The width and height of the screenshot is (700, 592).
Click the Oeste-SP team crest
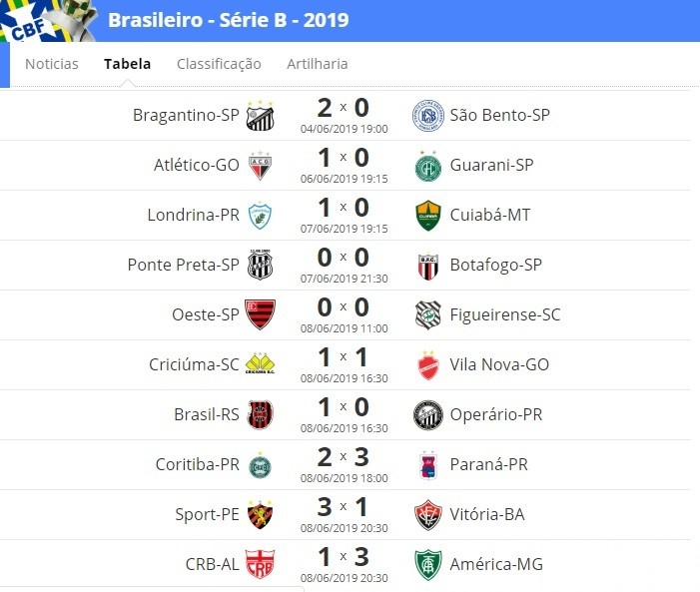pyautogui.click(x=260, y=314)
